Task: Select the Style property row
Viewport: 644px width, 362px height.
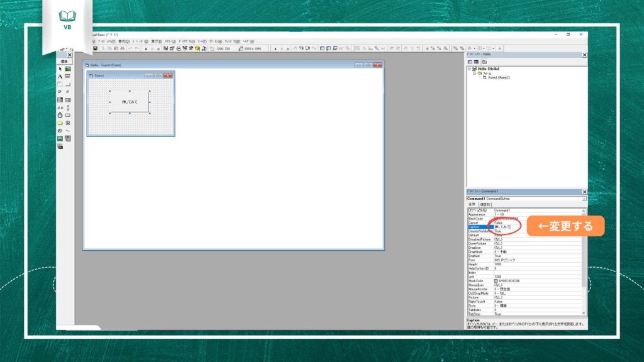Action: pos(524,306)
